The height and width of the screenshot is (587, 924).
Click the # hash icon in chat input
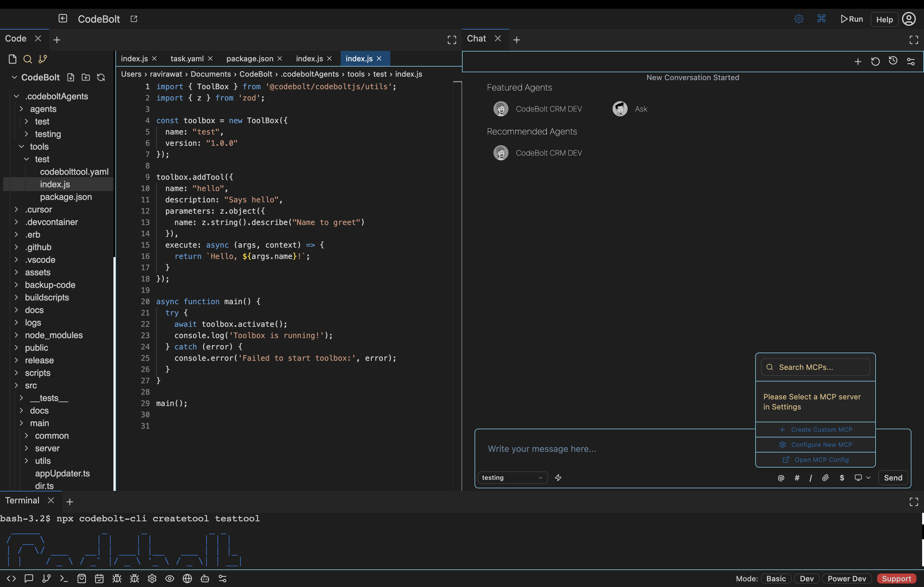pos(797,478)
